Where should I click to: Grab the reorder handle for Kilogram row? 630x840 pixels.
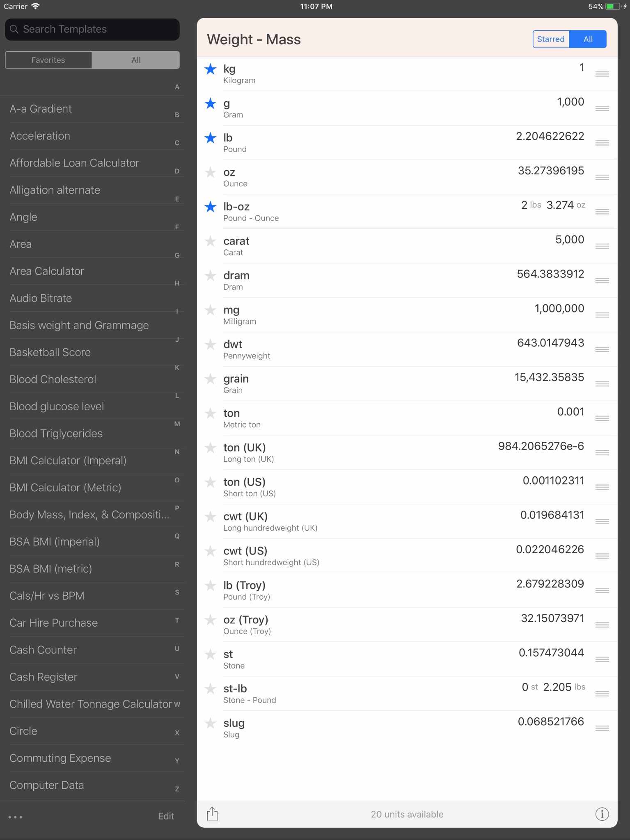602,74
